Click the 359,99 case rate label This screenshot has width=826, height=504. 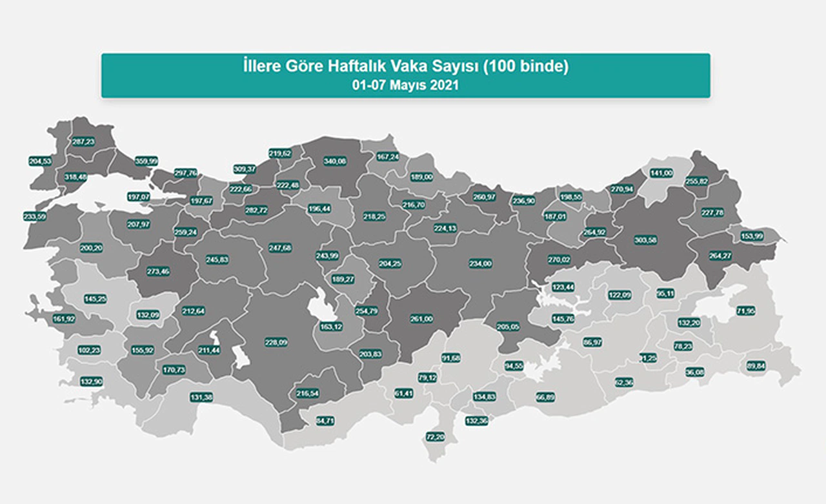click(146, 161)
